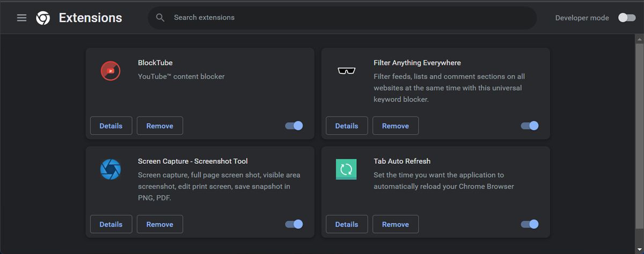The image size is (644, 254).
Task: Click the Screen Capture shutter icon
Action: [x=111, y=169]
